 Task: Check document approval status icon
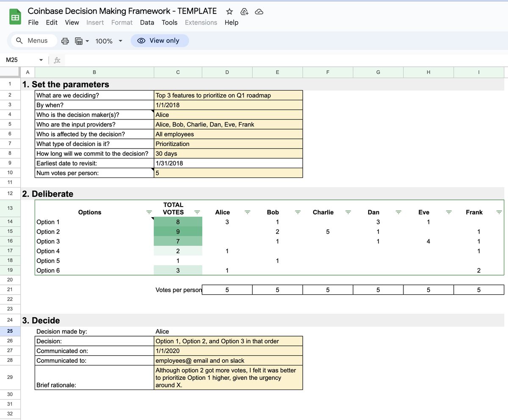point(244,11)
